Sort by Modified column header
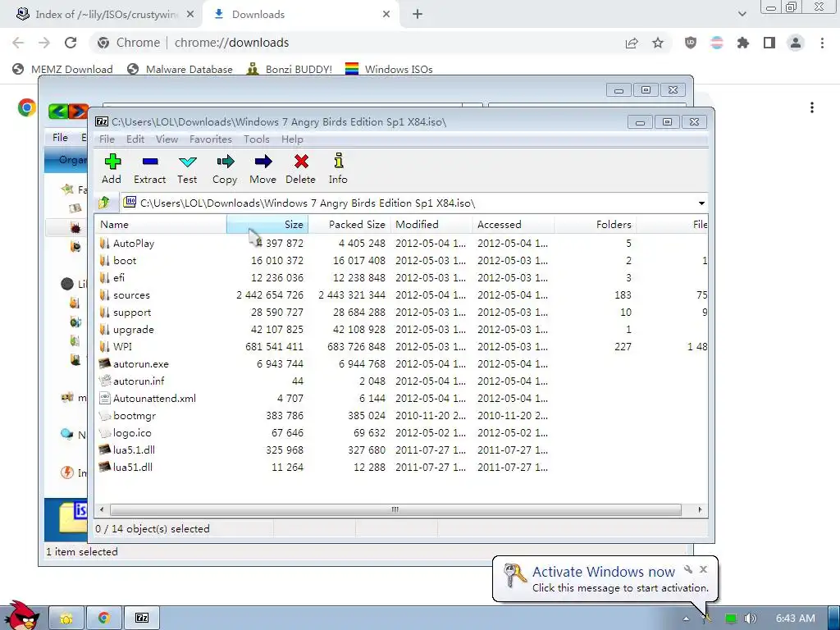The width and height of the screenshot is (840, 630). tap(431, 225)
